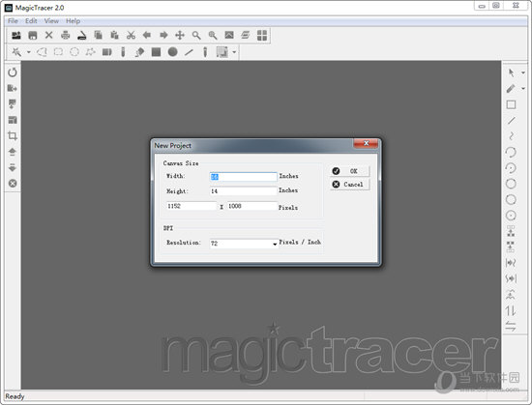Click the rotate icon in left sidebar

13,72
